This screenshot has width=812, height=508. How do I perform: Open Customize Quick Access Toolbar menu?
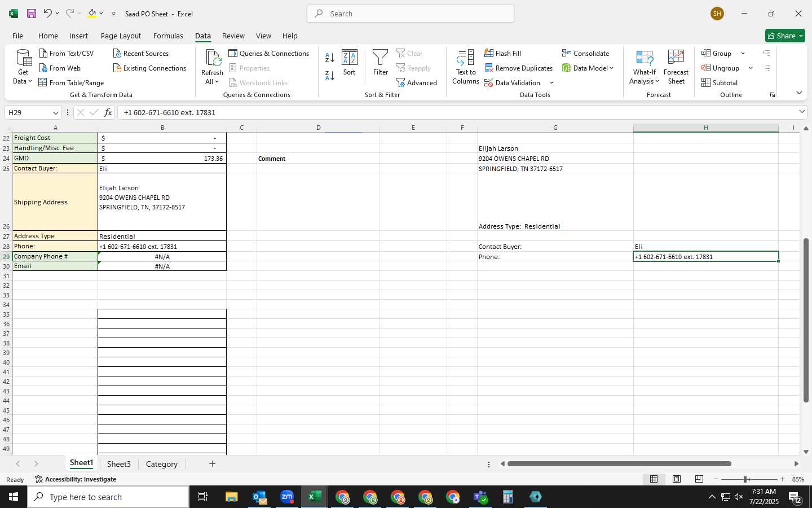point(113,14)
